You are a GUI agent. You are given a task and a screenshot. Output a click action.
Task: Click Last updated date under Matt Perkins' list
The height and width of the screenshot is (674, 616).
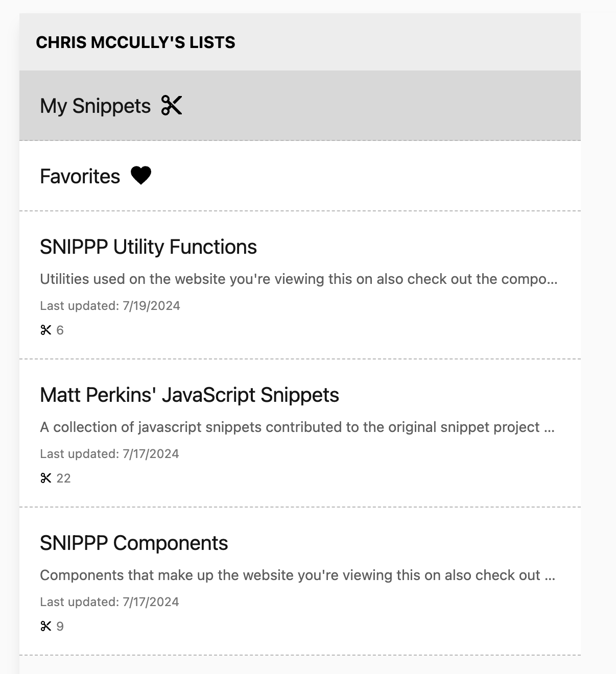109,454
